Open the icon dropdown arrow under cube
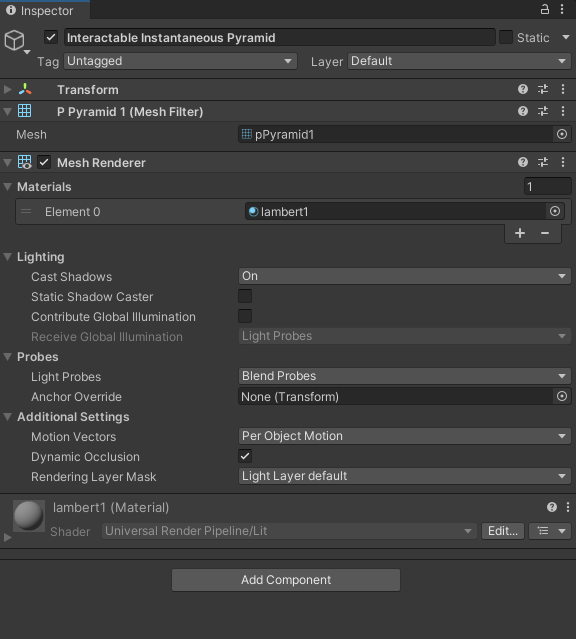Image resolution: width=576 pixels, height=639 pixels. 27,52
